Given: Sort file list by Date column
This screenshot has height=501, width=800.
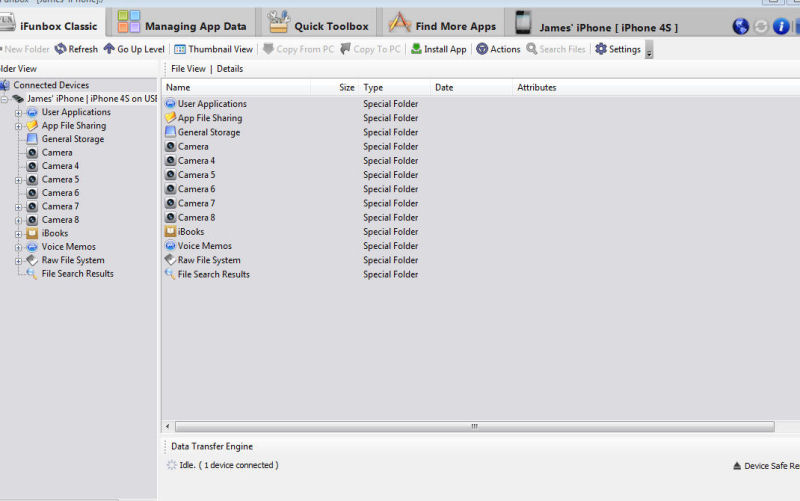Looking at the screenshot, I should [x=471, y=87].
